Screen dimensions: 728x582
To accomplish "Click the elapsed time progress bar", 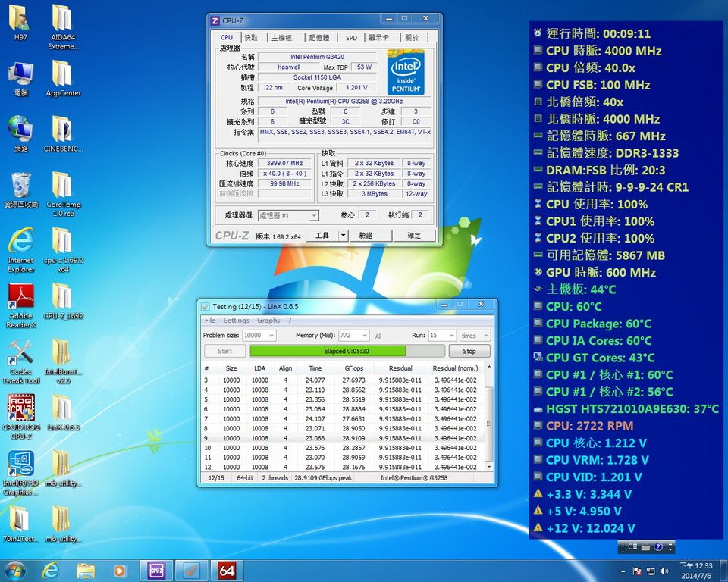I will coord(347,352).
